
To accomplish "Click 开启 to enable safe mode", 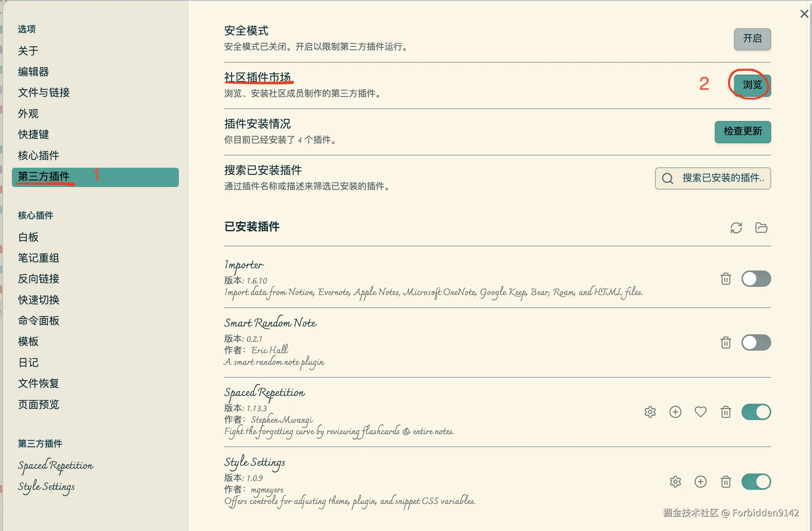I will pyautogui.click(x=752, y=39).
